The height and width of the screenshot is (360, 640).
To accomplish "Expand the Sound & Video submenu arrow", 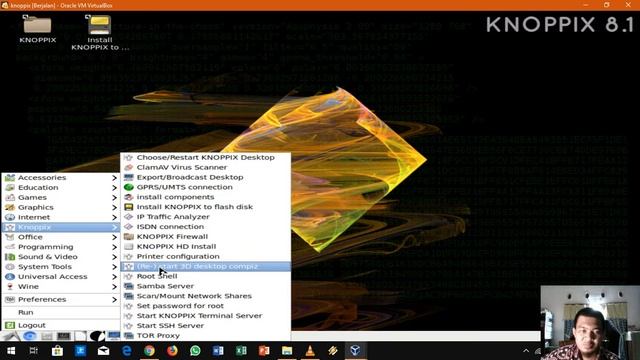I will [114, 257].
